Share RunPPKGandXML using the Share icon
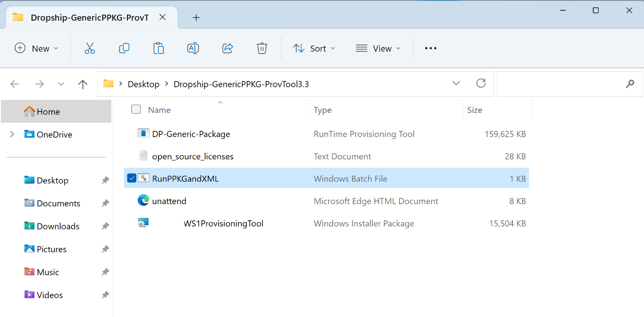644x317 pixels. point(227,48)
